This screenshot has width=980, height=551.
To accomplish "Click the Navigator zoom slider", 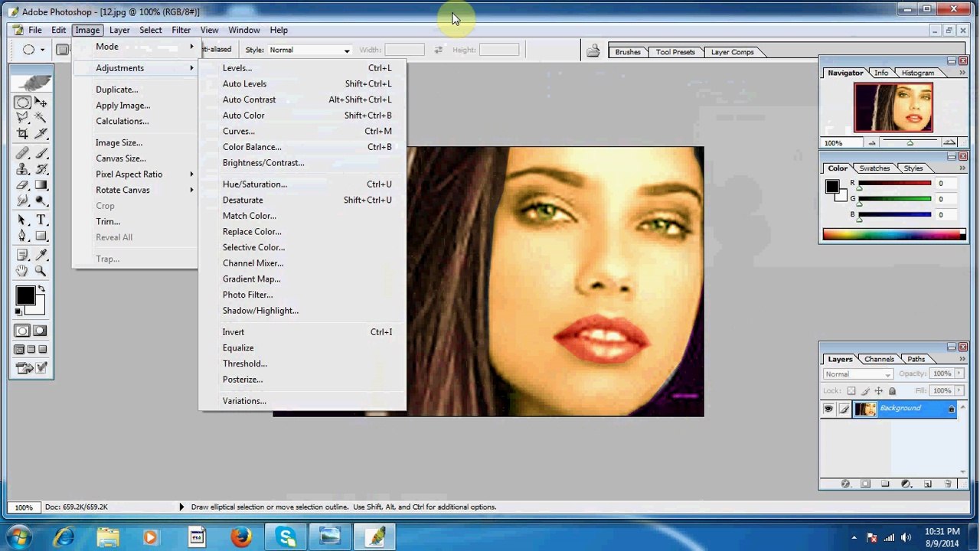I will (910, 143).
